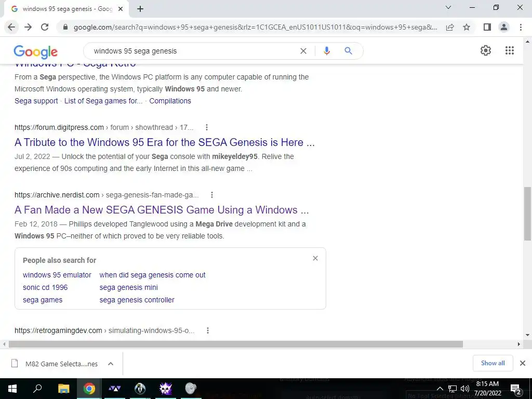The height and width of the screenshot is (399, 532).
Task: Click the scroll-down arrow of the page
Action: click(x=528, y=335)
